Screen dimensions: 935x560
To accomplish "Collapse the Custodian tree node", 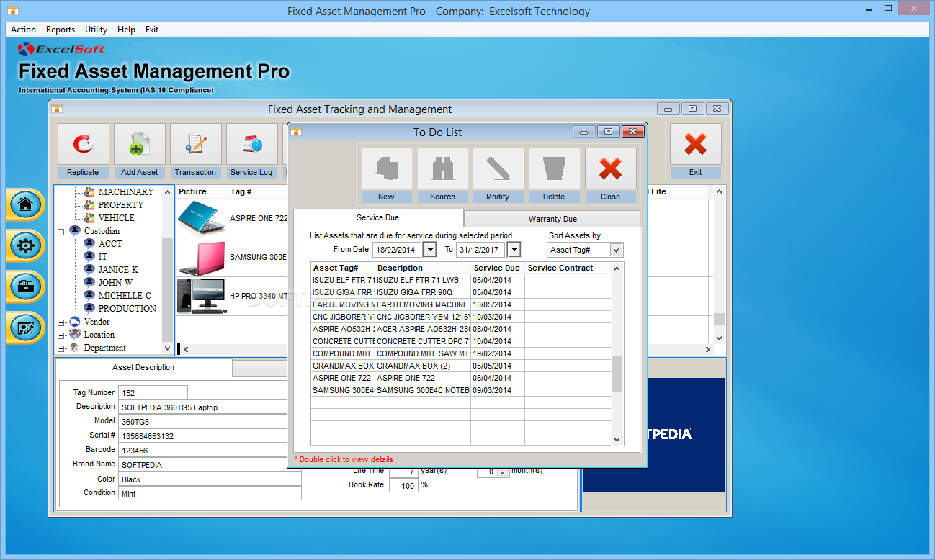I will pyautogui.click(x=61, y=232).
